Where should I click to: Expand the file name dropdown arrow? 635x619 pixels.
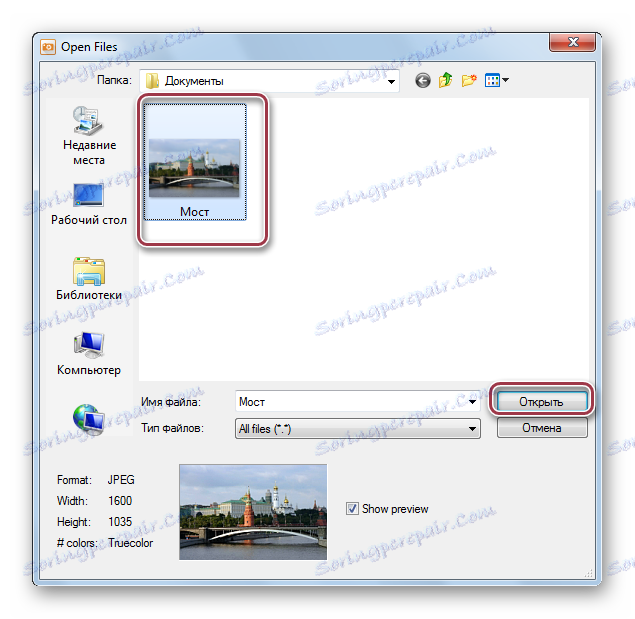(x=472, y=402)
